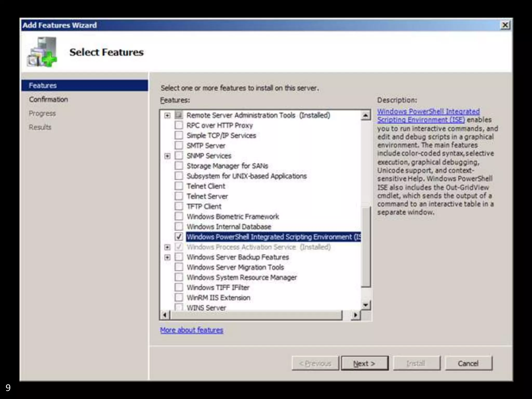This screenshot has height=399, width=532.
Task: Enable Storage Manager for SANs checkbox
Action: (x=179, y=166)
